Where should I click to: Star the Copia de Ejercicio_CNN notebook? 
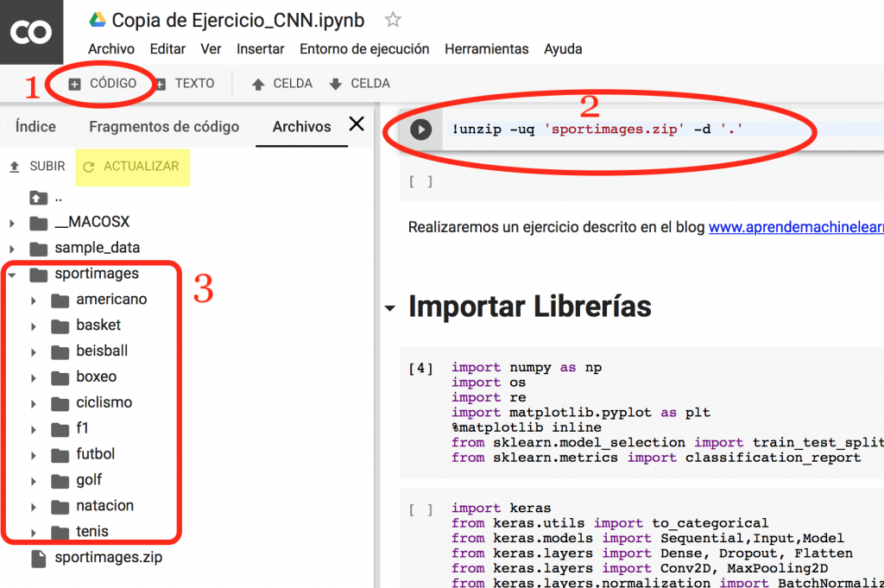click(393, 19)
